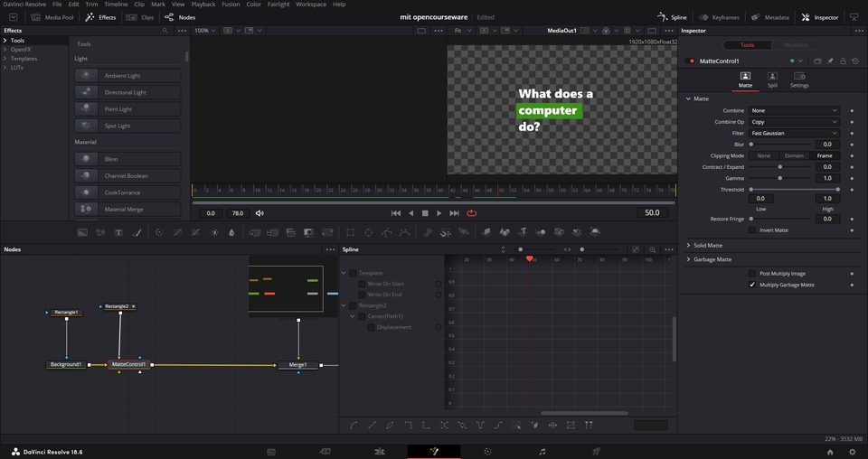Apply Ping Pong loop in Spline toolbar

(x=480, y=426)
